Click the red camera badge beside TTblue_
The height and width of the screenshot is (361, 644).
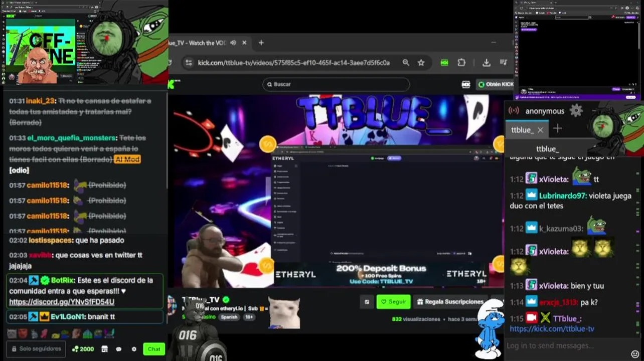532,318
